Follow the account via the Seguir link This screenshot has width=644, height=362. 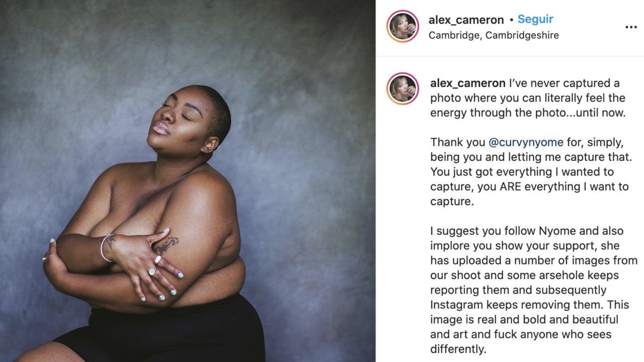coord(535,19)
